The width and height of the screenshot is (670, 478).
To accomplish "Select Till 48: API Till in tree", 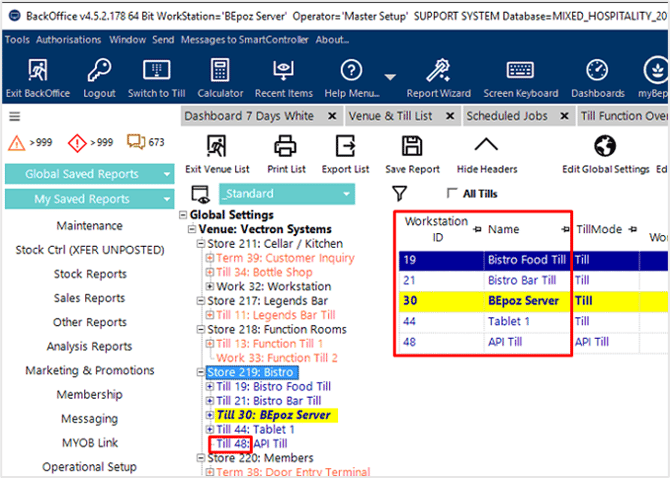I will pyautogui.click(x=251, y=443).
